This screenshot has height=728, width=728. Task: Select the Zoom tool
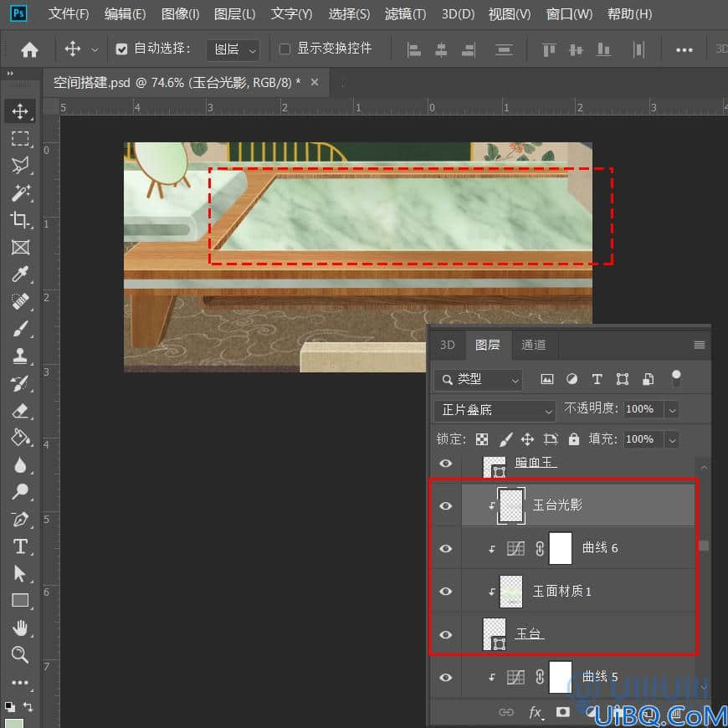click(x=20, y=654)
